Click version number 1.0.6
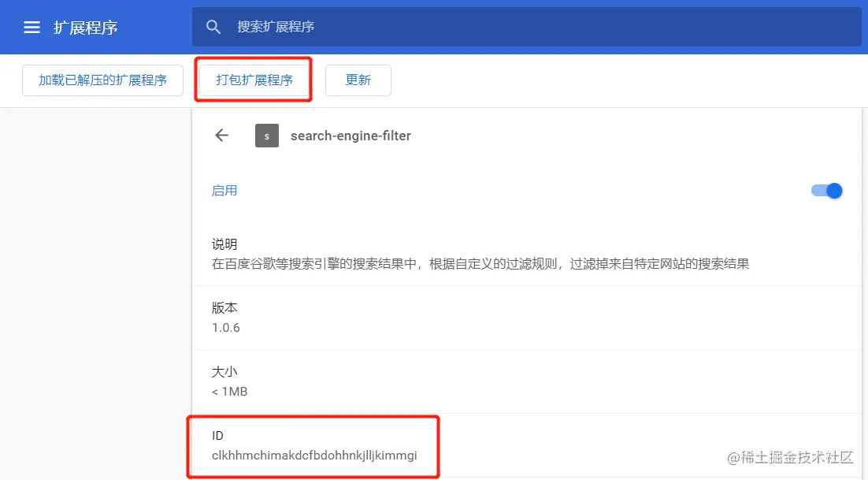The height and width of the screenshot is (480, 868). (226, 328)
